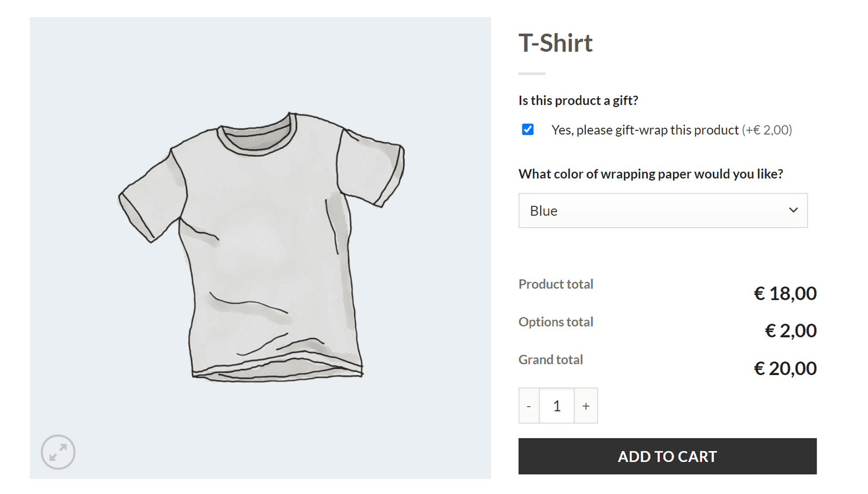The width and height of the screenshot is (868, 494).
Task: Click the wrapping paper color question label
Action: coord(650,174)
